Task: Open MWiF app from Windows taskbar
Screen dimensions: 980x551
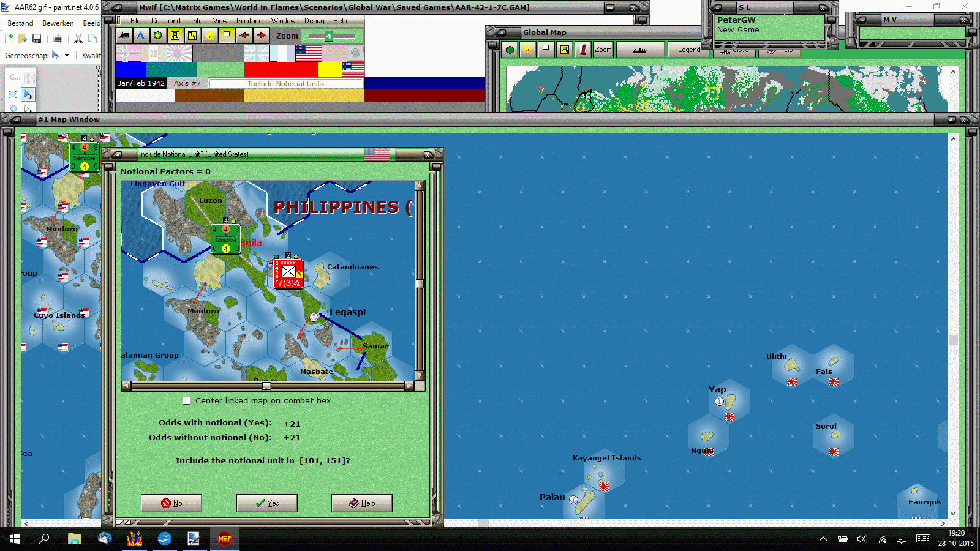Action: coord(225,539)
